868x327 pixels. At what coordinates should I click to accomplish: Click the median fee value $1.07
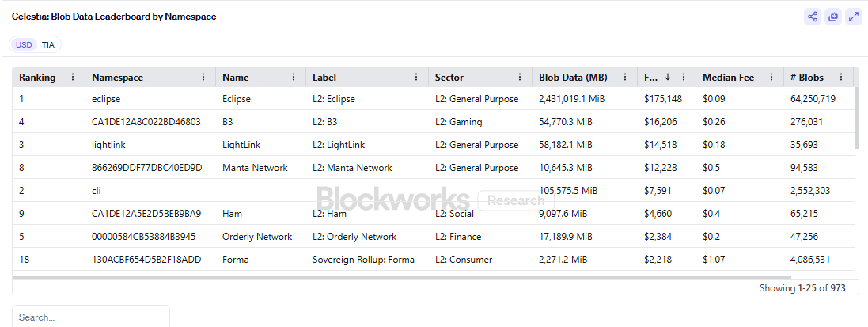(x=714, y=260)
